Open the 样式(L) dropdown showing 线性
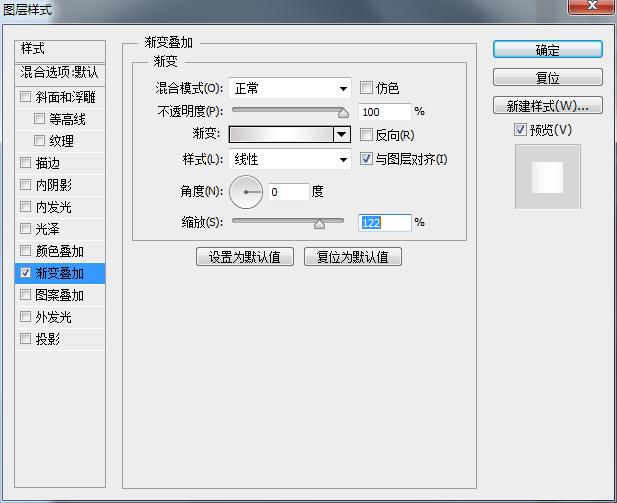The width and height of the screenshot is (617, 503). pos(290,159)
